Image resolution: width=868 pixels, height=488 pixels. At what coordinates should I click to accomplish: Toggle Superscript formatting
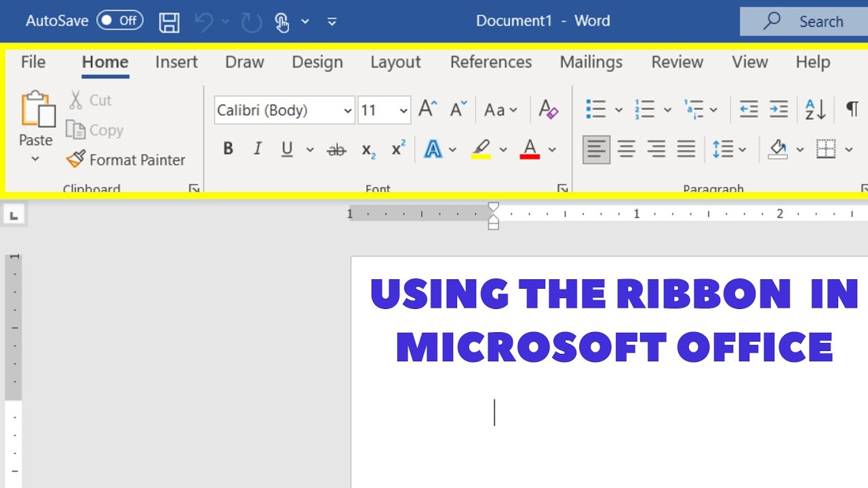399,148
